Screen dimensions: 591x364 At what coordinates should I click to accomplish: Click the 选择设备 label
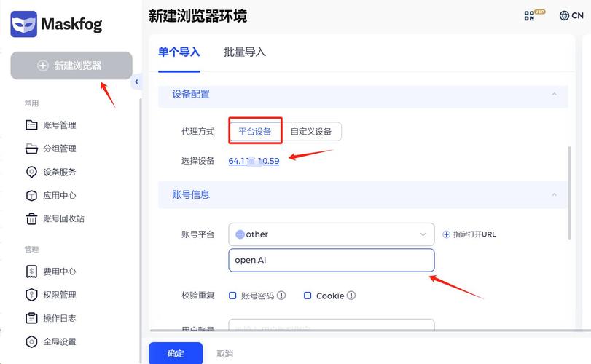click(x=198, y=161)
